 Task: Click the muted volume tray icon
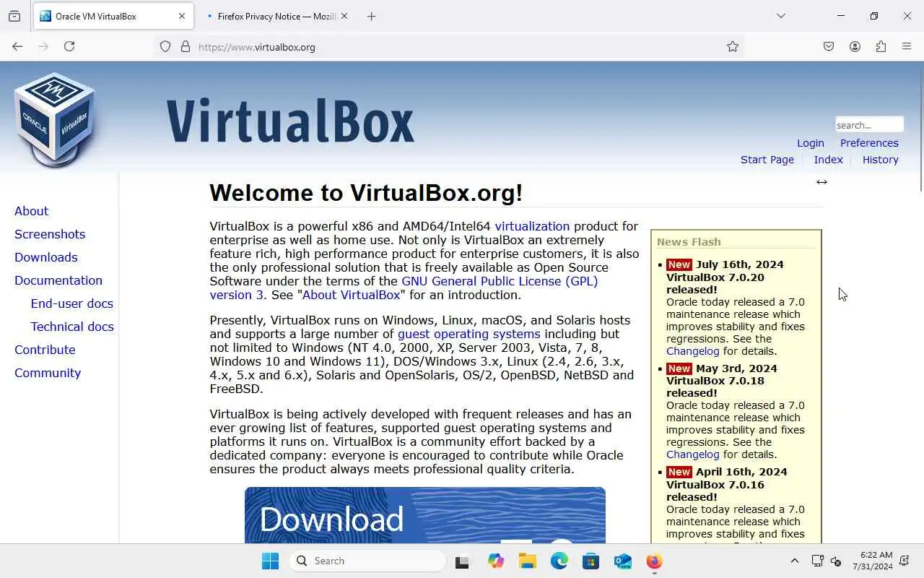836,561
